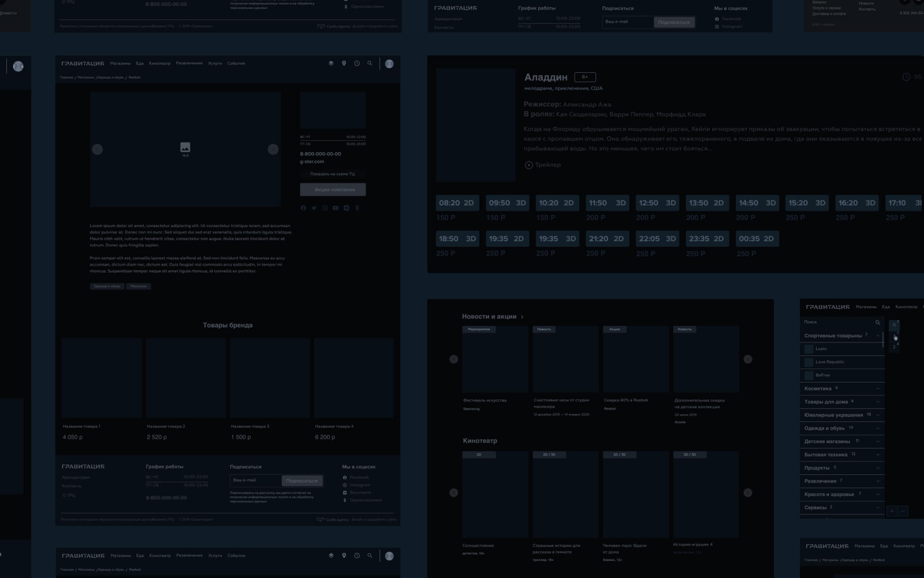This screenshot has height=578, width=924.
Task: Click Показать на схеме ТЦ button
Action: pyautogui.click(x=333, y=174)
